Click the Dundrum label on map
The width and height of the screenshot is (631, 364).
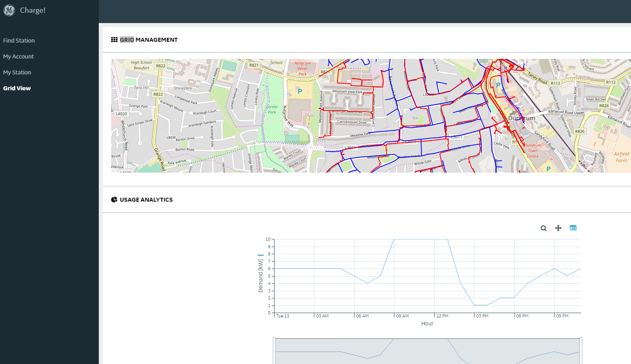click(522, 118)
